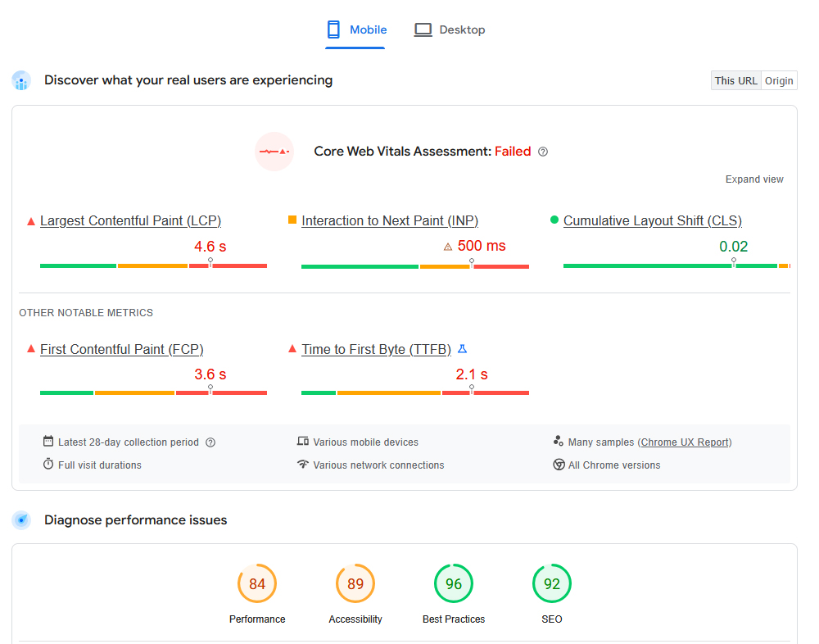Click the warning triangle beside 500 ms

[448, 247]
